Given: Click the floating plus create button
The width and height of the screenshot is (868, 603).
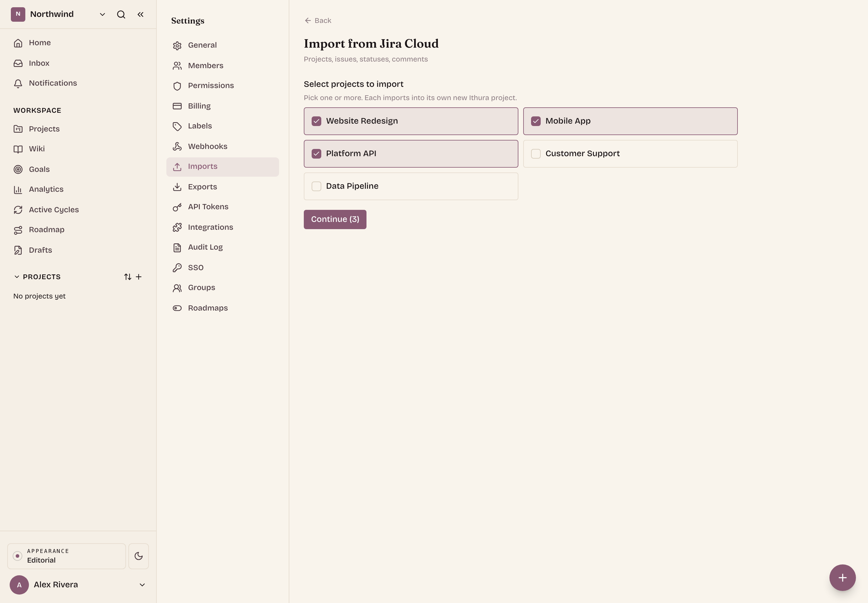Looking at the screenshot, I should pos(842,578).
